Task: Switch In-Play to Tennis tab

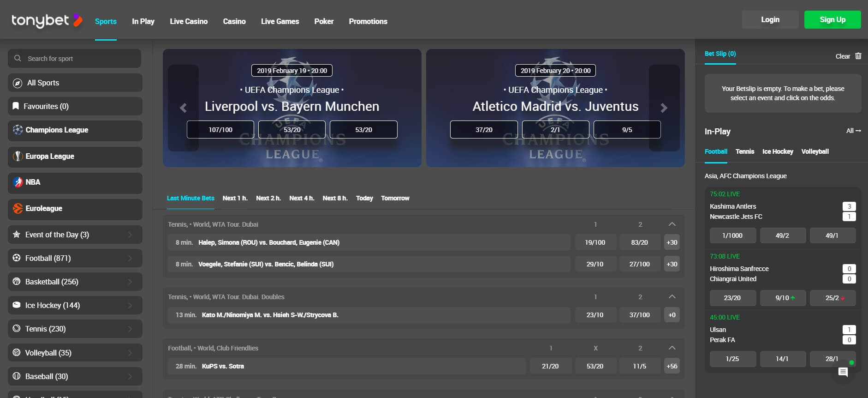Action: tap(745, 151)
